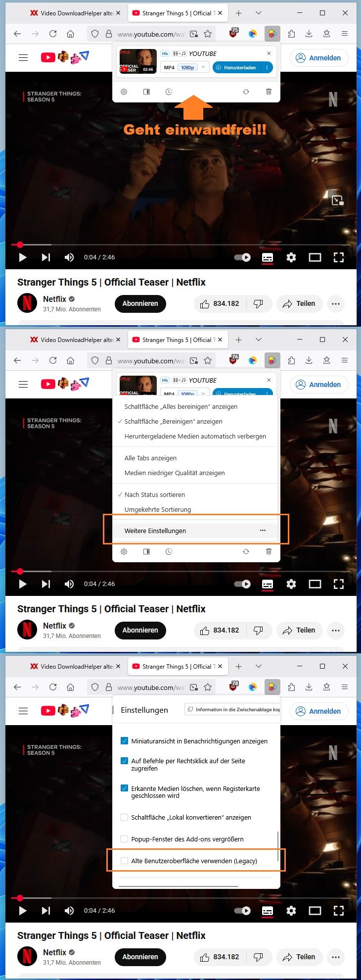
Task: Click uBlock icon showing badge 75
Action: point(233,34)
